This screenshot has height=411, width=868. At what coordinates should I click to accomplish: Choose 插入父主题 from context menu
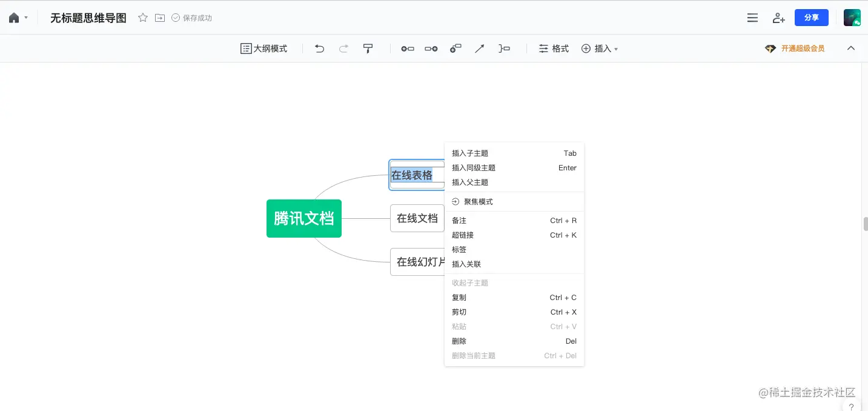coord(514,182)
